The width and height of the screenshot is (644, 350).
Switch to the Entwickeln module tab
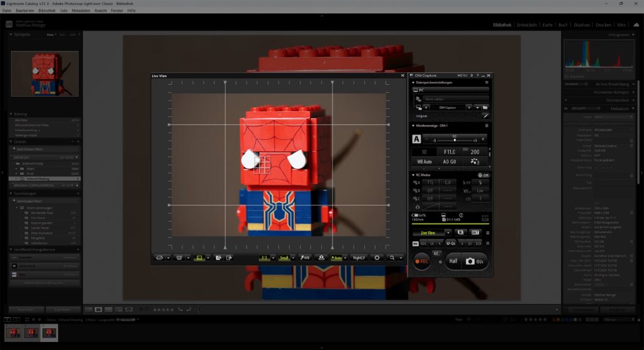tap(526, 25)
